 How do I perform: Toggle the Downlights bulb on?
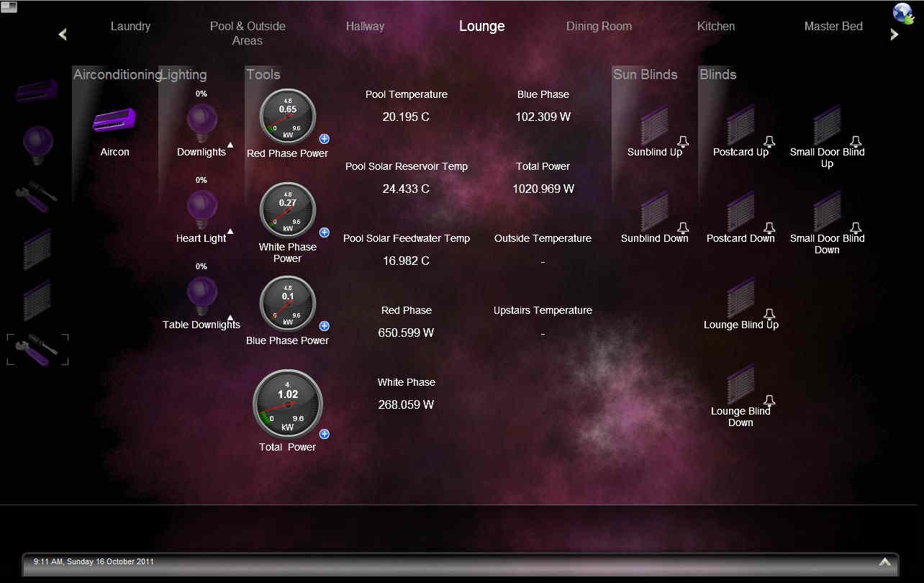pyautogui.click(x=201, y=121)
